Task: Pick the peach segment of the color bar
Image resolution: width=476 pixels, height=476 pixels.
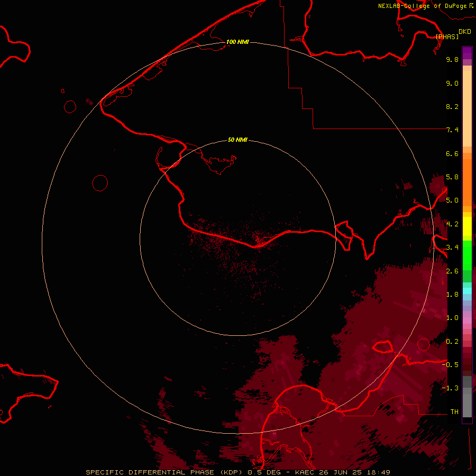Action: [467, 108]
